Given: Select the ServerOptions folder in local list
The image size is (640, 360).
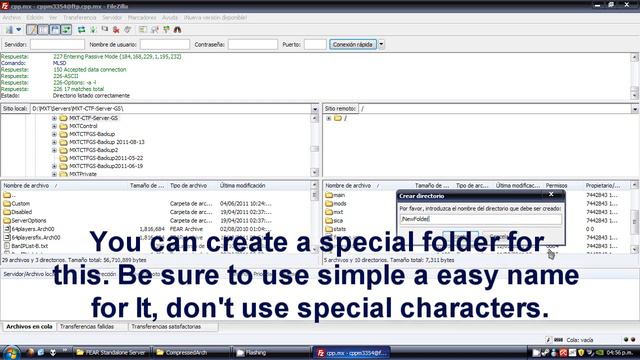Looking at the screenshot, I should pos(29,220).
